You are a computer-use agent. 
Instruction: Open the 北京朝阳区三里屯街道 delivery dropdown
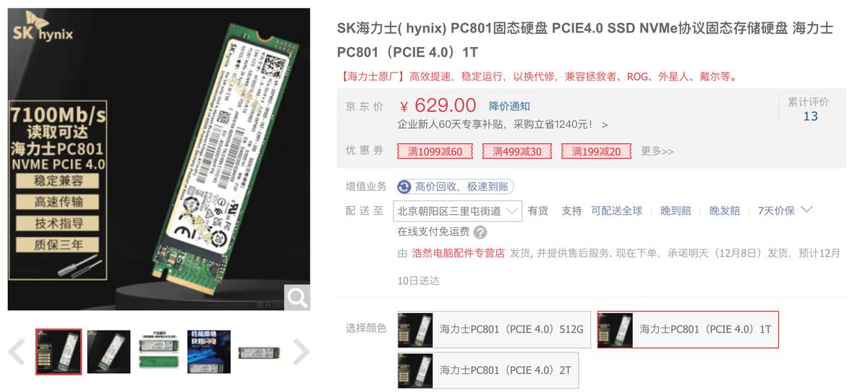click(x=457, y=211)
